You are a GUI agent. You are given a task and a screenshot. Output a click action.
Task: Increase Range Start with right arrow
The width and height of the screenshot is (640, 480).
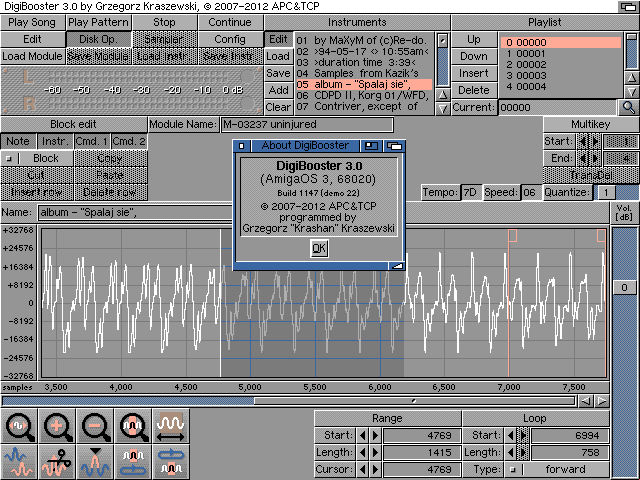376,436
